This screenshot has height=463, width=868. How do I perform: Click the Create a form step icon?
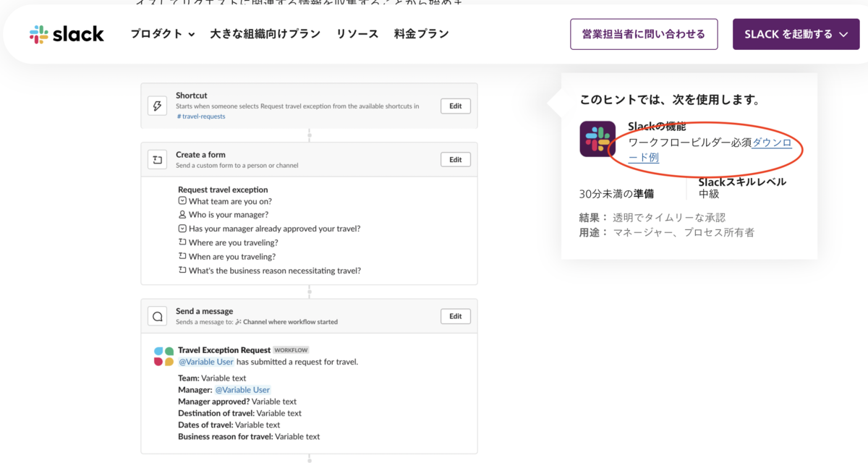pos(157,159)
